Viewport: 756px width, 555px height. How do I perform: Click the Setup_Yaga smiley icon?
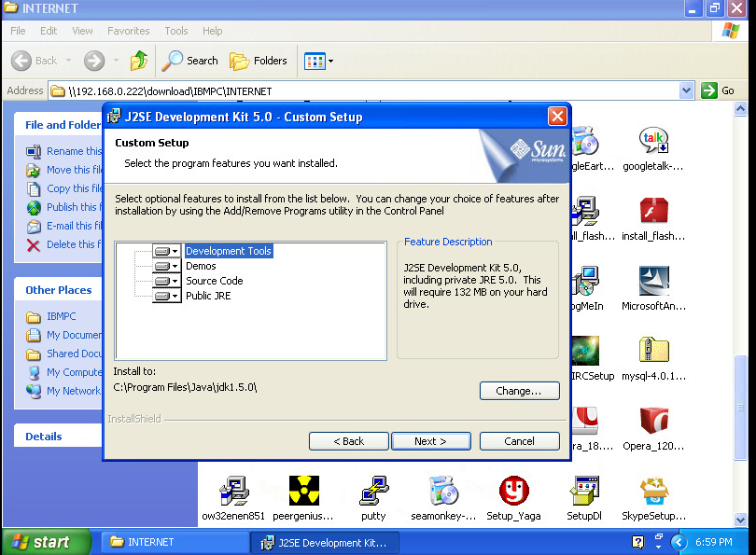(x=513, y=490)
